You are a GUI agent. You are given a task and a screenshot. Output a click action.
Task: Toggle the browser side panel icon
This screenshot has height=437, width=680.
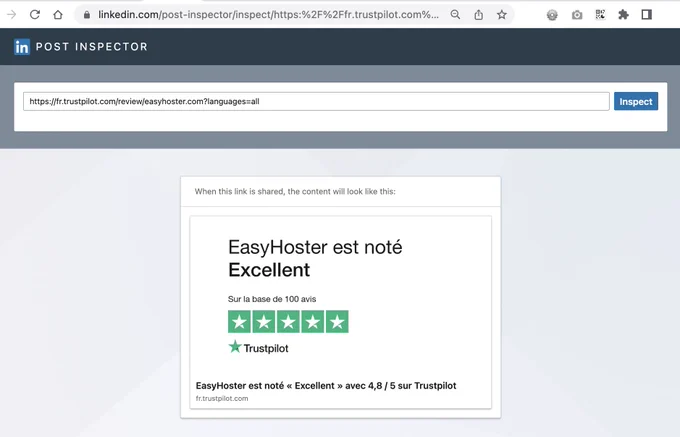tap(647, 15)
